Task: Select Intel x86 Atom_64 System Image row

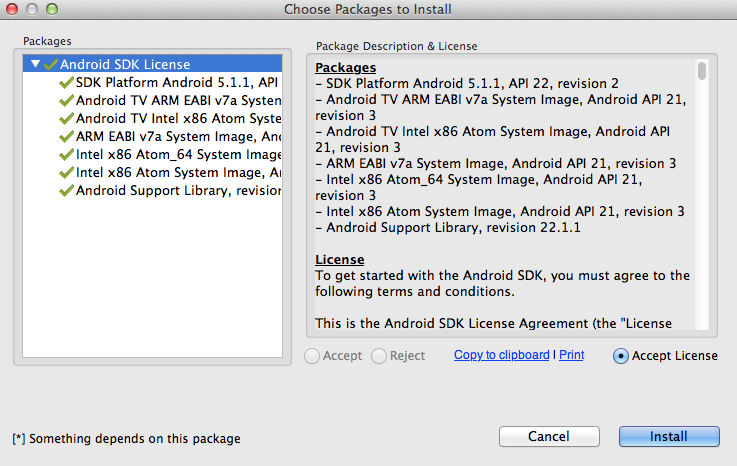Action: 152,154
